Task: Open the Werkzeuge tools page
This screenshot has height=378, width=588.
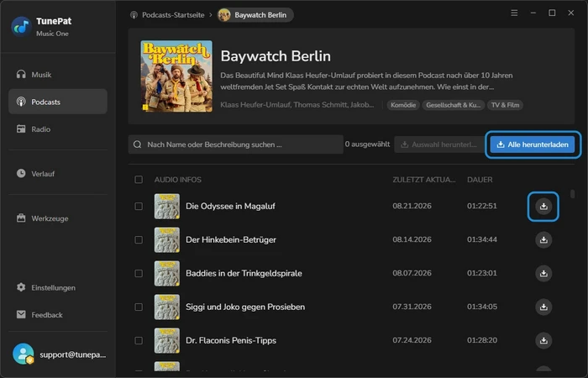Action: 58,218
